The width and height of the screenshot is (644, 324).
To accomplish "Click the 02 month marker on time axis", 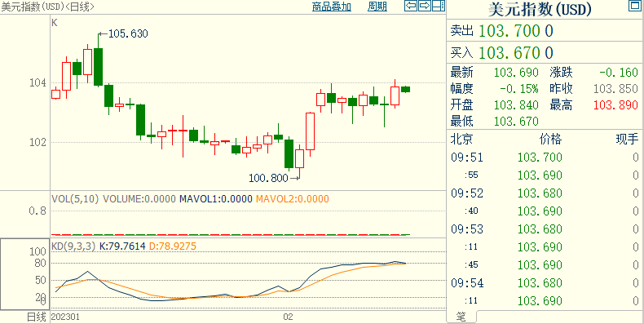I will click(288, 317).
